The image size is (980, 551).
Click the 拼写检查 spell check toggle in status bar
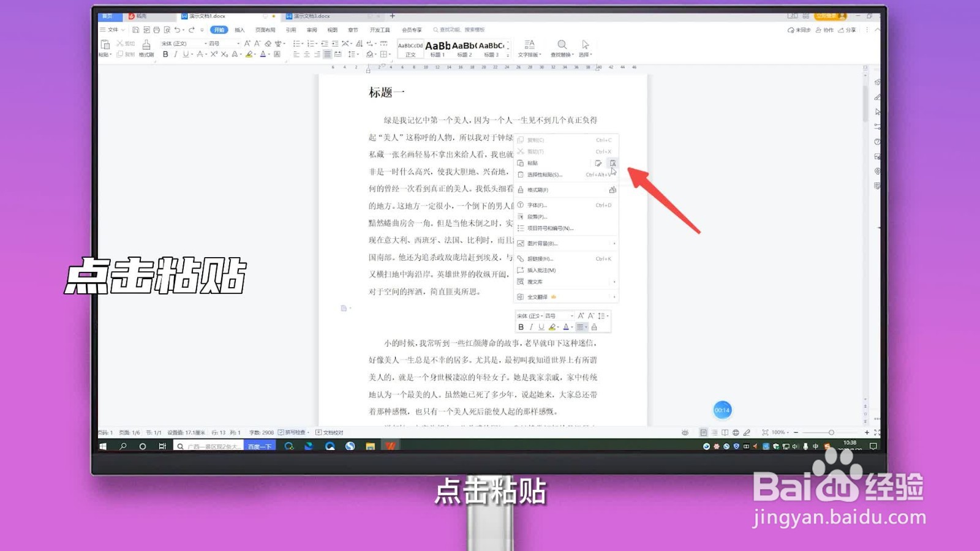294,433
